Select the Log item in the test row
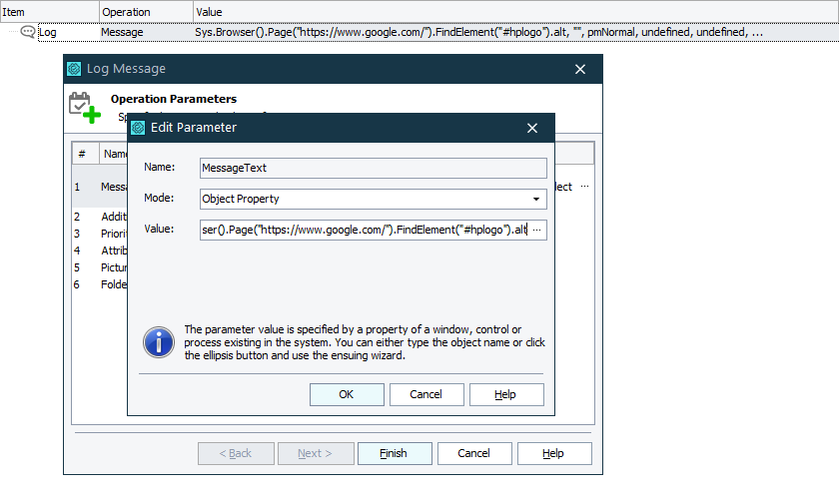The width and height of the screenshot is (839, 504). (47, 32)
